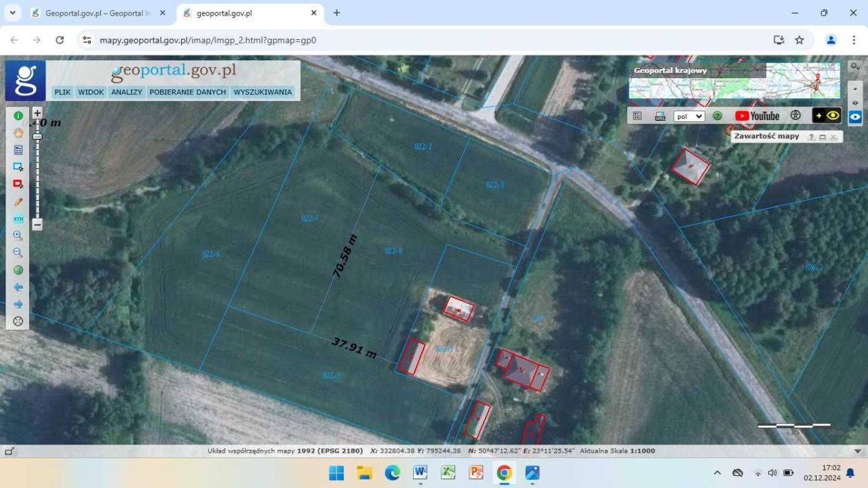Go to previous map view arrow
This screenshot has width=868, height=488.
(18, 287)
